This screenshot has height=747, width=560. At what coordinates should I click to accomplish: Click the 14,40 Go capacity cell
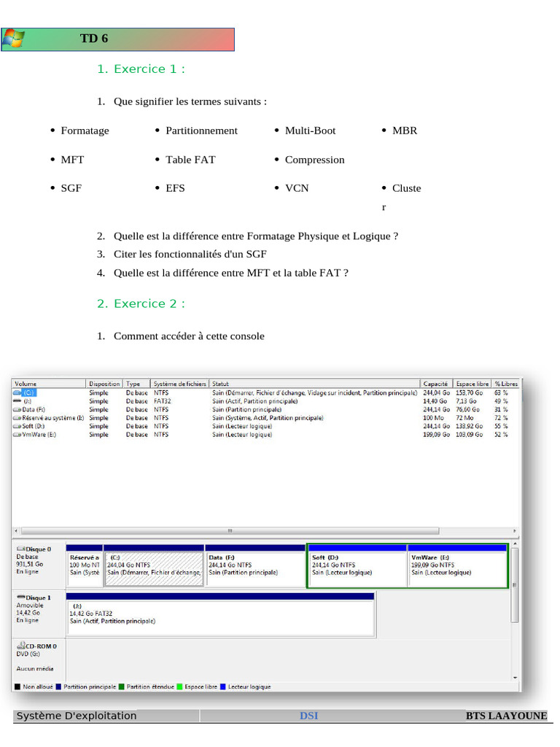tap(435, 401)
